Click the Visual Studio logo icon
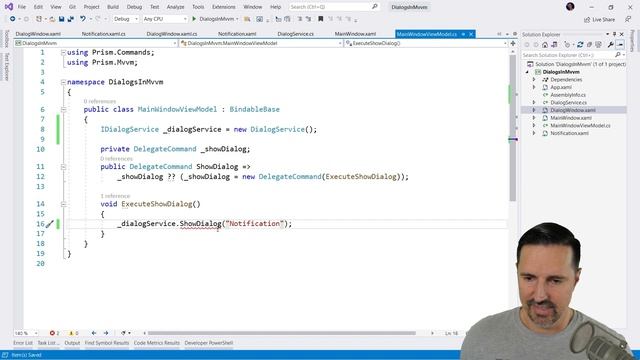Screen dimensions: 640x360 coord(9,7)
